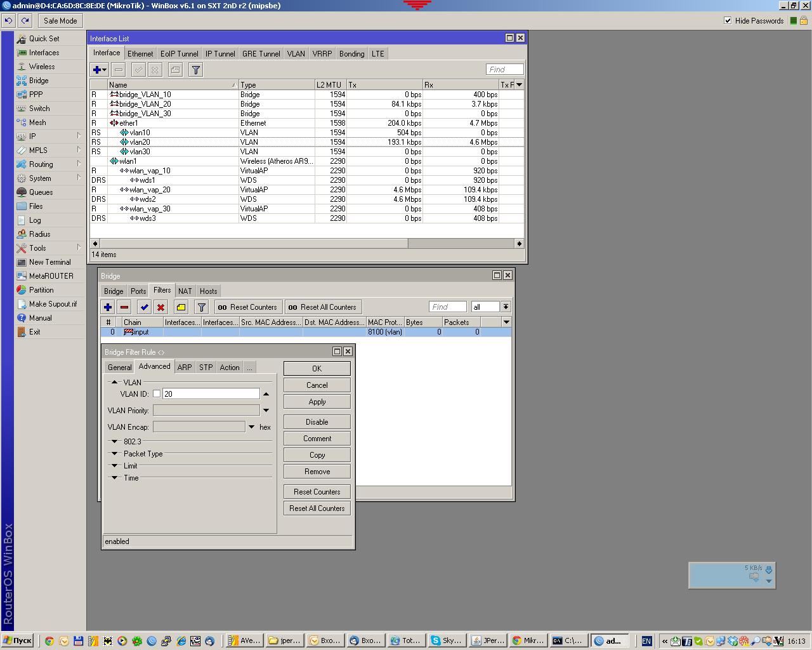This screenshot has width=812, height=650.
Task: Expand the Packet Type section
Action: [115, 454]
